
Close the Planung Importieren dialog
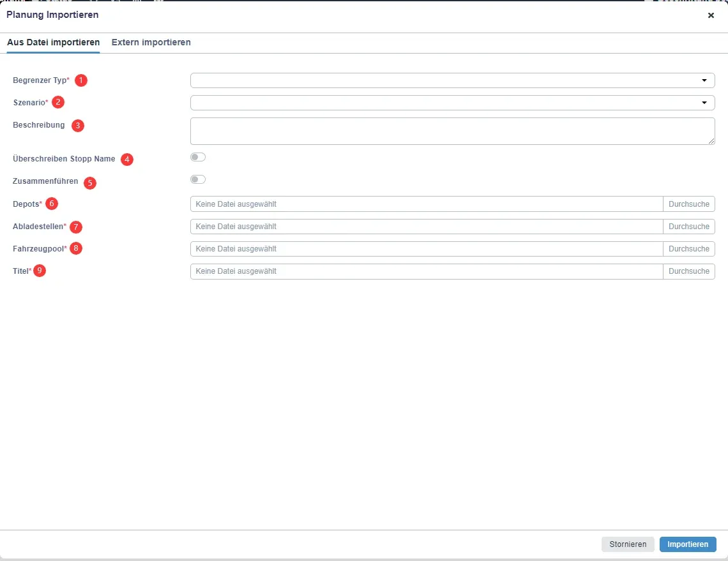tap(710, 15)
